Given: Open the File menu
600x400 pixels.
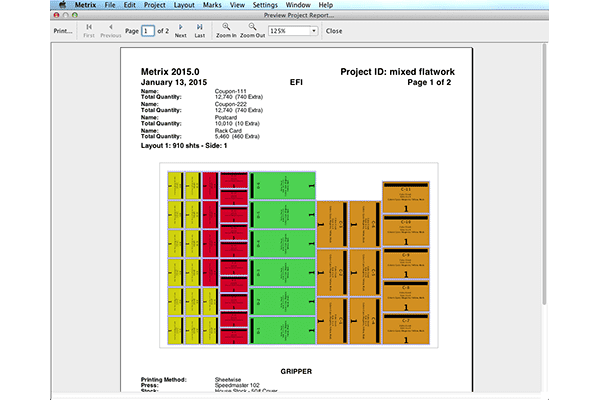Looking at the screenshot, I should 110,5.
